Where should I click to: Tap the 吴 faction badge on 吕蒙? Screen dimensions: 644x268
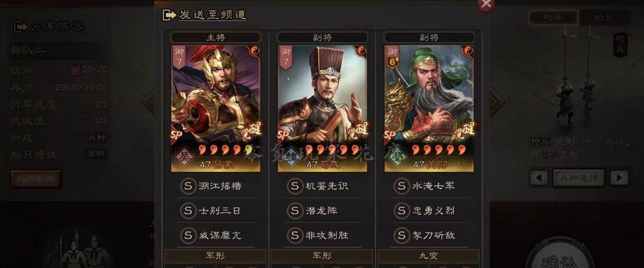pyautogui.click(x=185, y=156)
